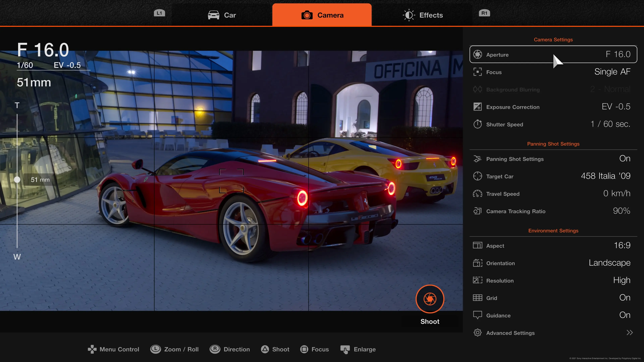
Task: Click the W wide end of zoom slider
Action: [17, 257]
